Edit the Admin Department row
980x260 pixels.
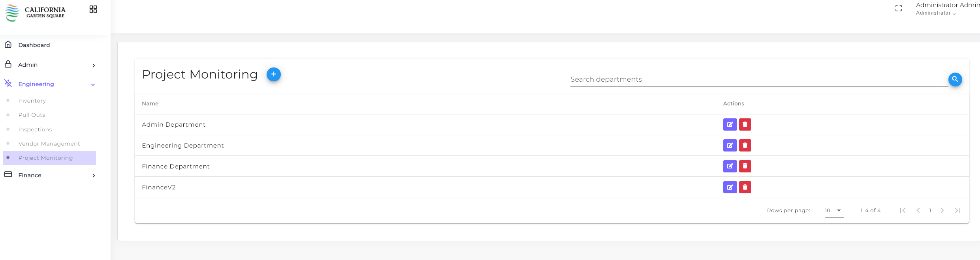click(730, 125)
